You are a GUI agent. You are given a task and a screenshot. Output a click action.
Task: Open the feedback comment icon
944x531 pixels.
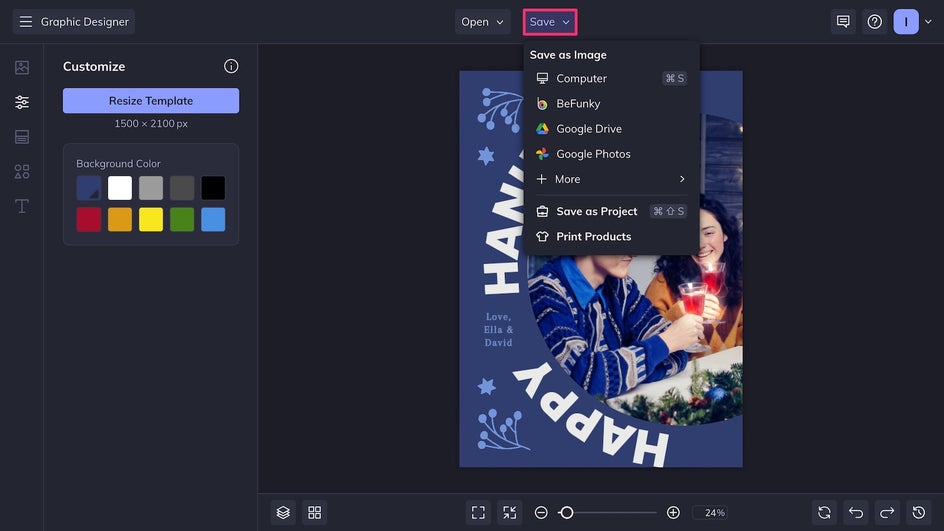coord(843,22)
